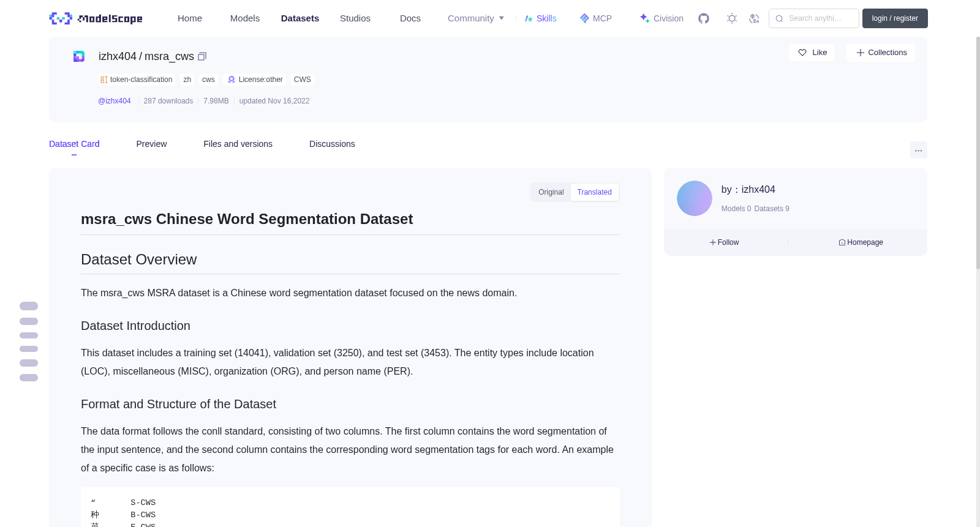Open the MCP page
Image resolution: width=980 pixels, height=527 pixels.
pyautogui.click(x=595, y=18)
